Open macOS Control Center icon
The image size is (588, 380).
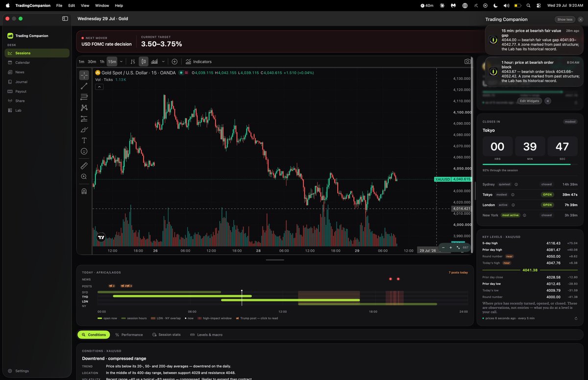(x=539, y=5)
